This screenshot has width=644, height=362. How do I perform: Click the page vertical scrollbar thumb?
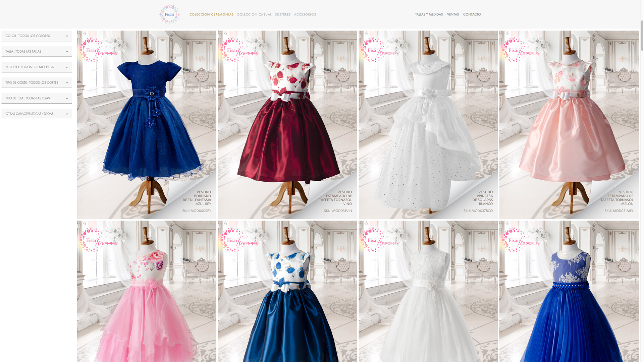tap(642, 35)
